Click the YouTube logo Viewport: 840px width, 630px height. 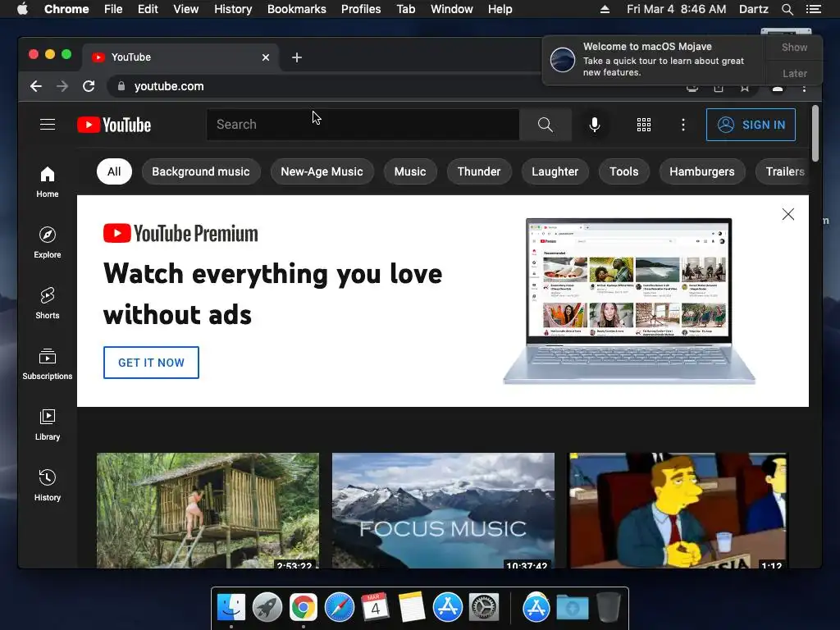(x=114, y=125)
